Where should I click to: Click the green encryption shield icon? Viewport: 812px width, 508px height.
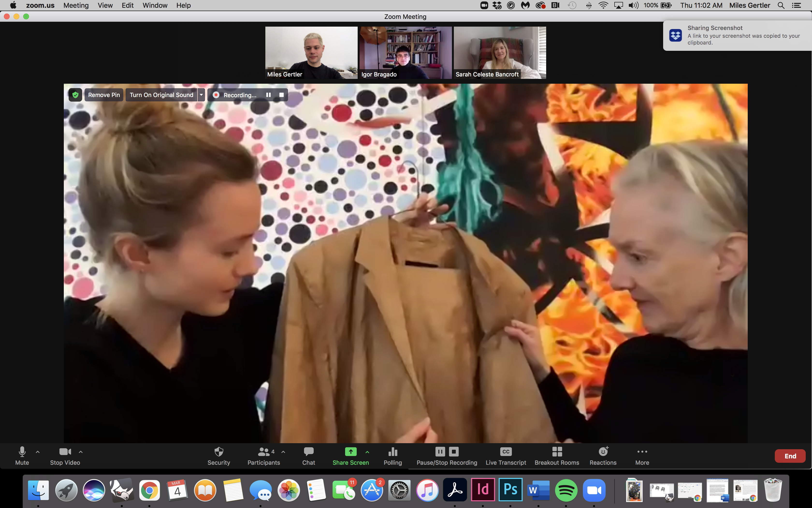(75, 95)
